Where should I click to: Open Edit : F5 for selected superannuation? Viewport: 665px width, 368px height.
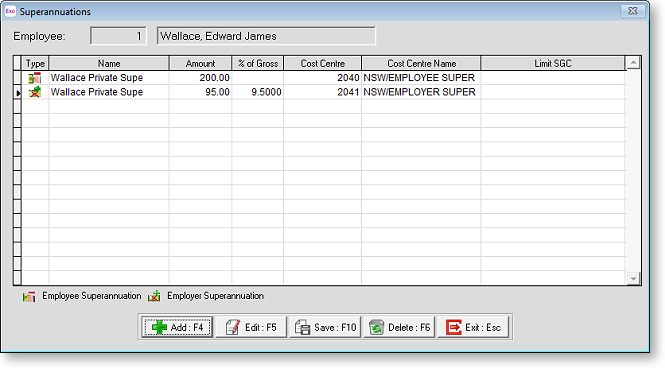[251, 327]
